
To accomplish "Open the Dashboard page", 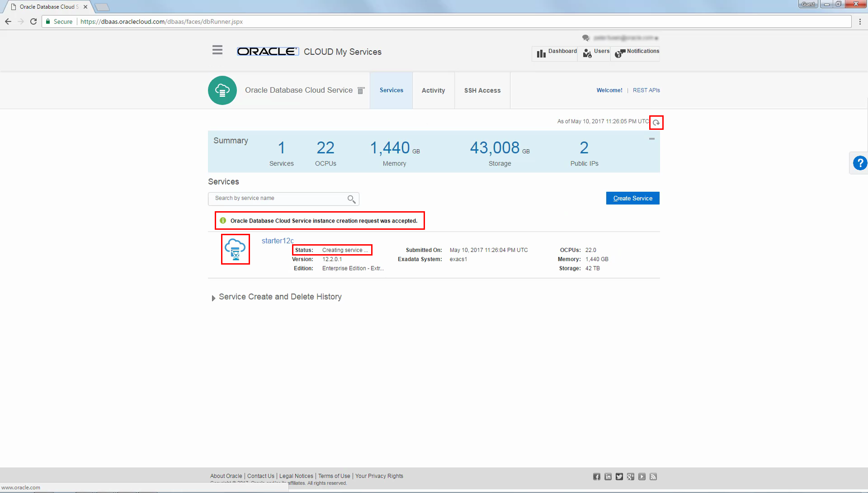I will pyautogui.click(x=556, y=52).
